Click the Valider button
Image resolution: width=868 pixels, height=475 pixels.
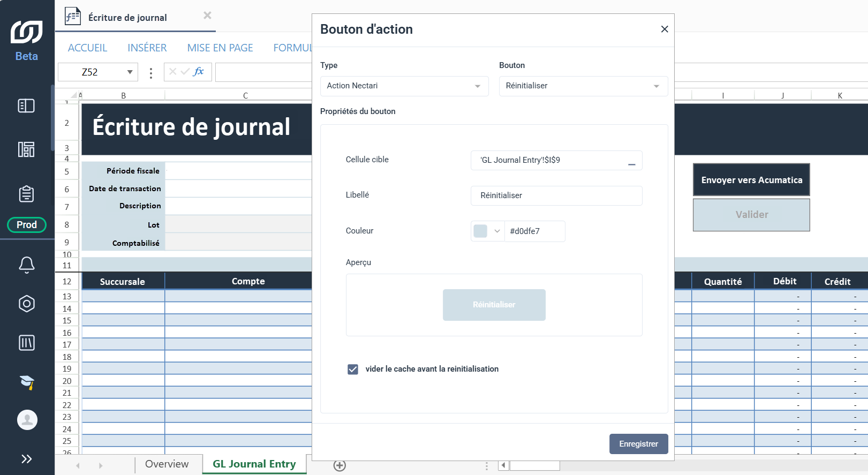[x=751, y=215]
